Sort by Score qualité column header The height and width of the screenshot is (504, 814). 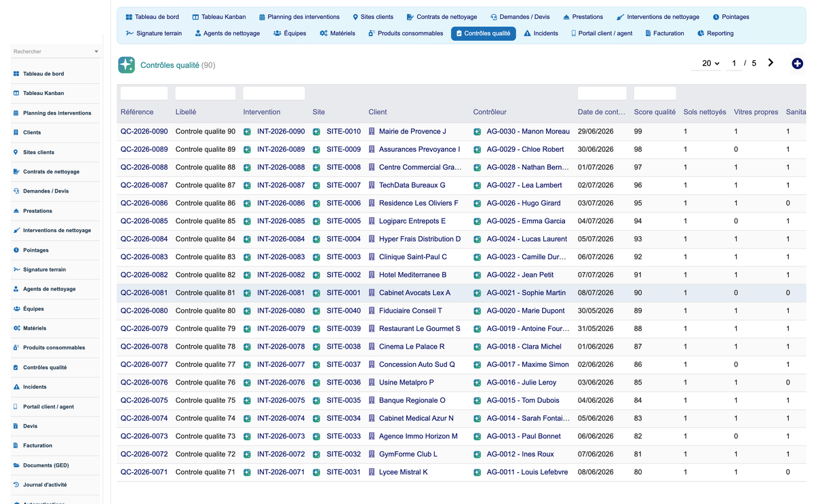(655, 112)
